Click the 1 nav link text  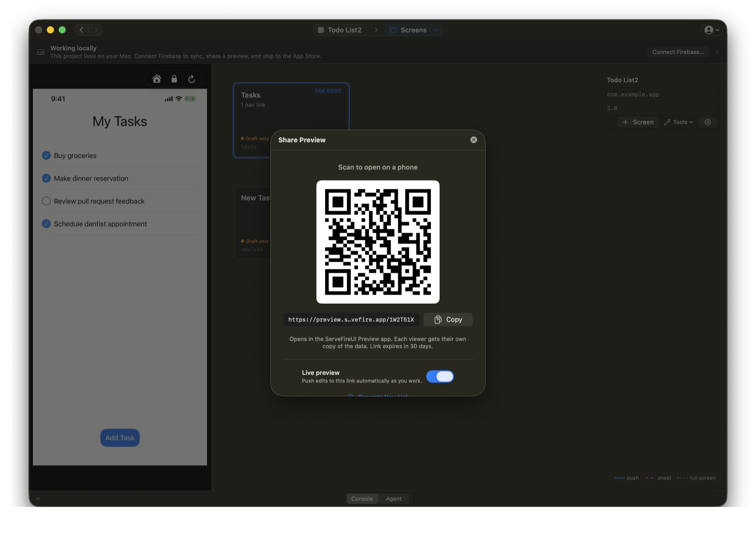tap(253, 105)
